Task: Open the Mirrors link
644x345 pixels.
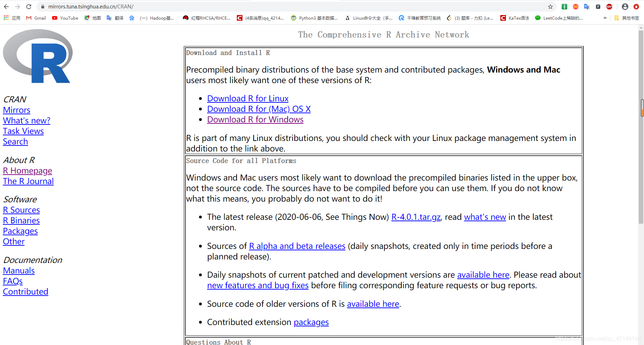Action: pyautogui.click(x=16, y=110)
